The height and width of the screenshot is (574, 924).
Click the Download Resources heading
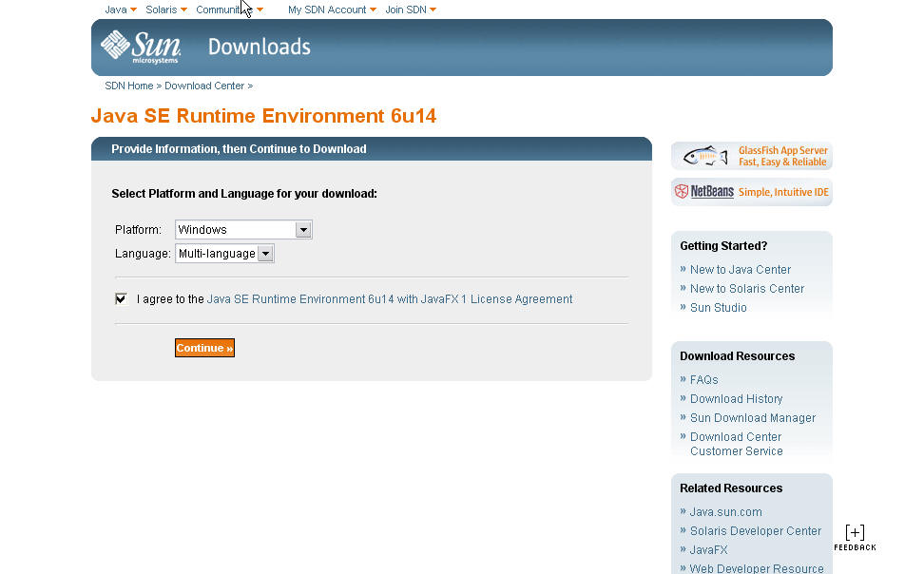click(737, 356)
